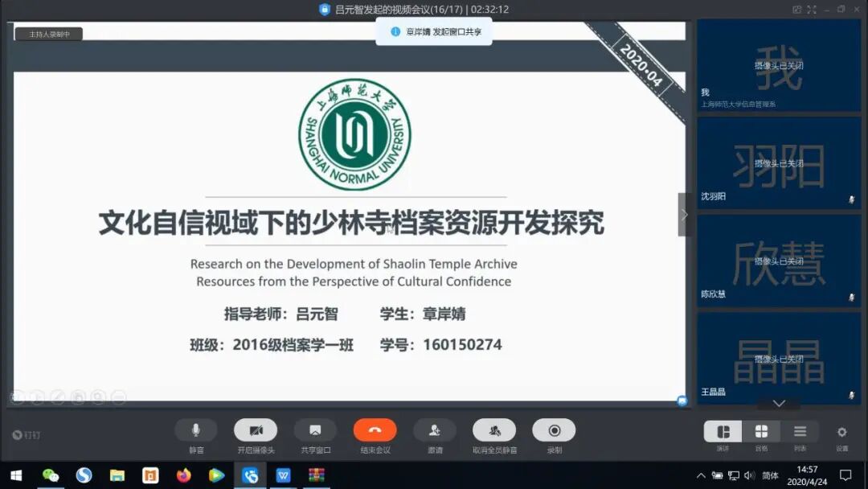Select 陈欣慧 participant video tile
This screenshot has width=868, height=489.
[778, 261]
